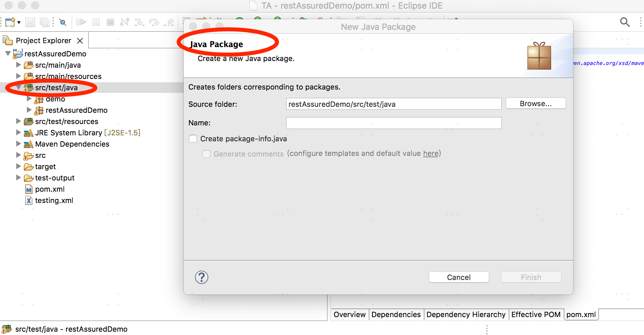Click Browse… for source folder
The width and height of the screenshot is (644, 335).
pyautogui.click(x=536, y=103)
